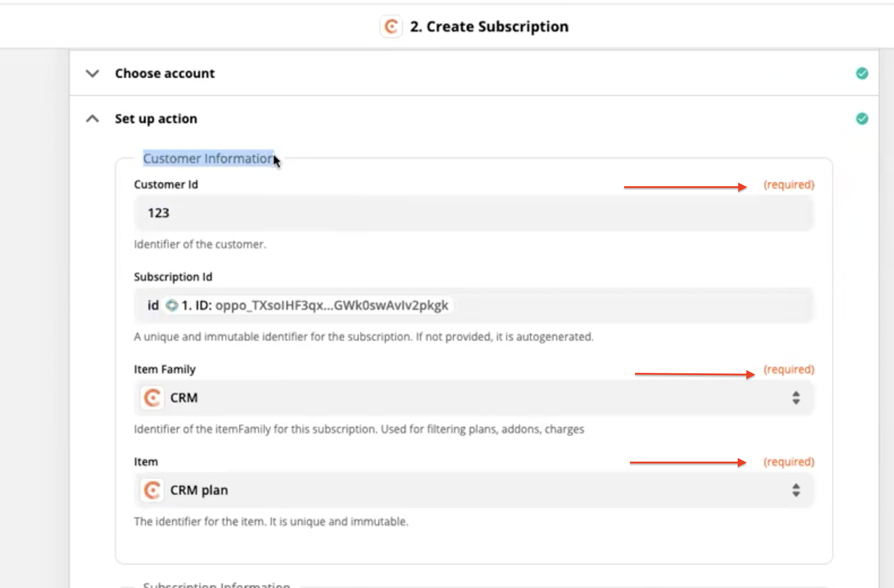Open the Item Family dropdown arrows
Image resolution: width=894 pixels, height=588 pixels.
click(796, 398)
